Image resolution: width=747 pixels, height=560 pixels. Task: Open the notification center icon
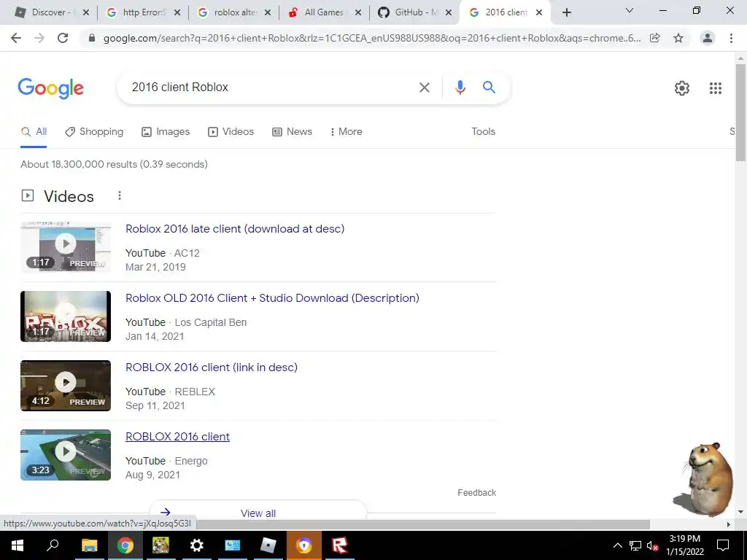tap(723, 545)
